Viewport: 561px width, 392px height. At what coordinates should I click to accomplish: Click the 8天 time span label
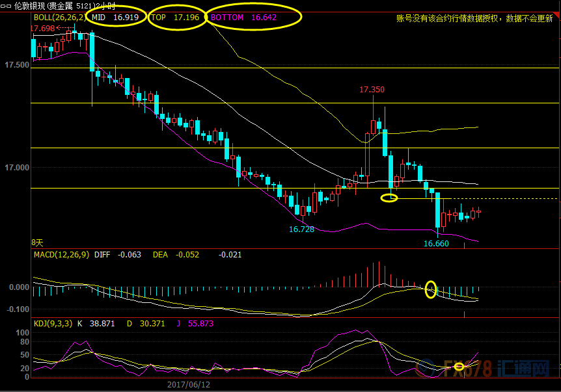(x=37, y=243)
